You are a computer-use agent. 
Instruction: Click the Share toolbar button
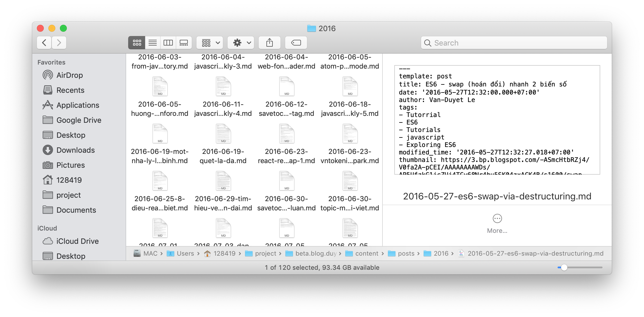270,43
